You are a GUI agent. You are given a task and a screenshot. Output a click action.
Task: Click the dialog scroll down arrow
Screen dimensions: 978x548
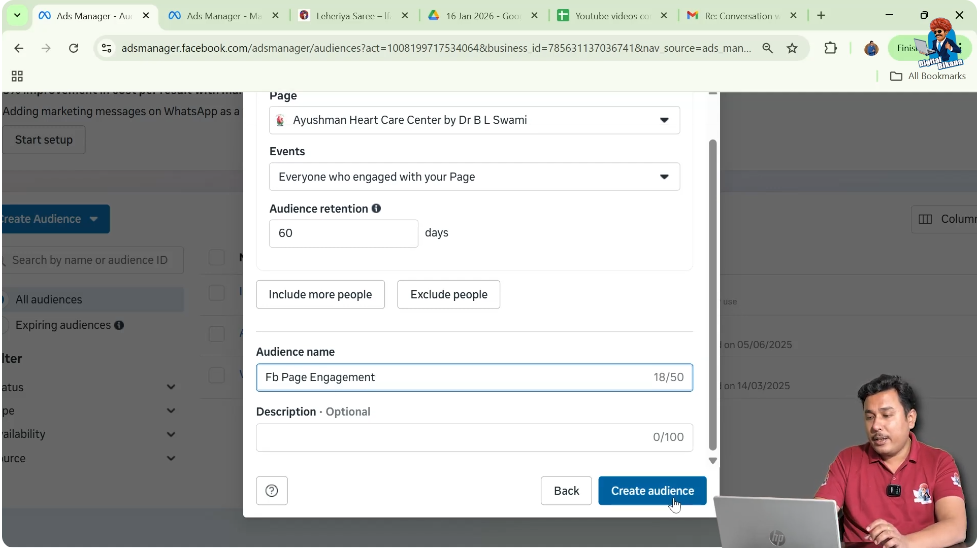click(713, 461)
